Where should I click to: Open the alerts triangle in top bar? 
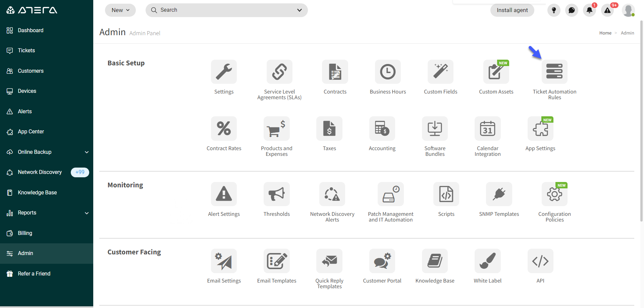pos(607,10)
